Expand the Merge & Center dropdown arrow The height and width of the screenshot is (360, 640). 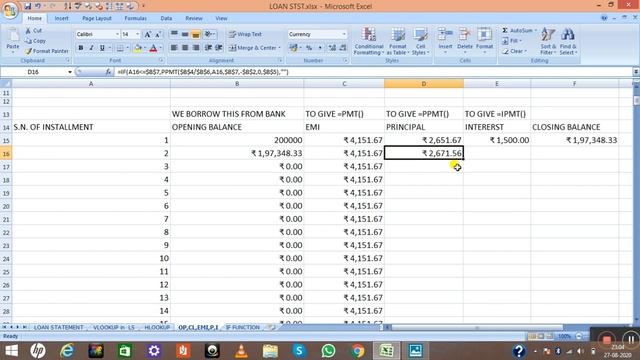click(280, 48)
